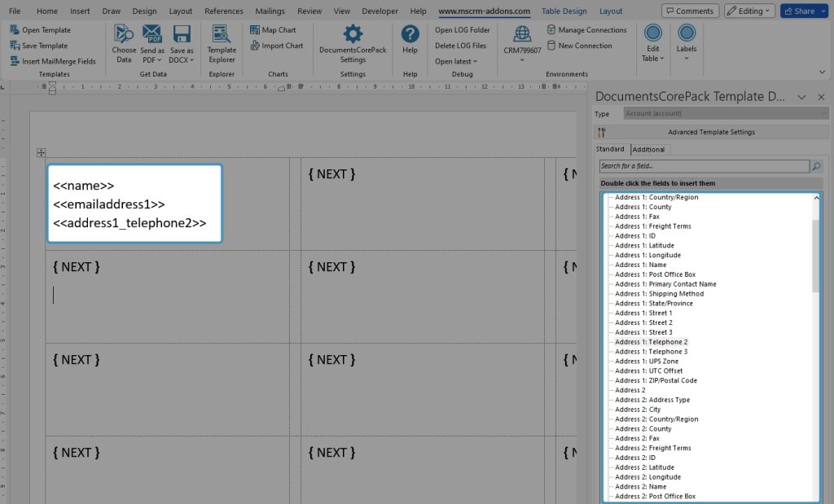Viewport: 834px width, 504px height.
Task: Click the table move handle
Action: pyautogui.click(x=41, y=152)
